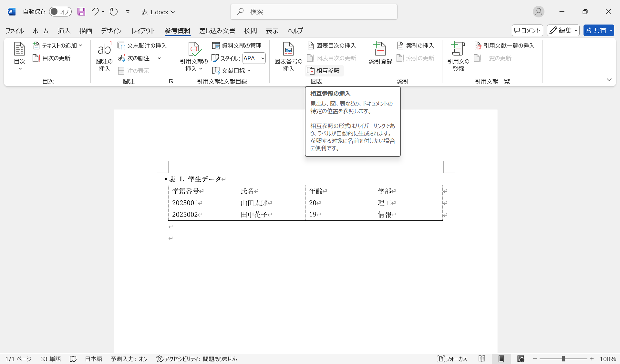620x364 pixels.
Task: Click アクセシビリティ: 問題ありません in the status bar
Action: click(x=196, y=359)
